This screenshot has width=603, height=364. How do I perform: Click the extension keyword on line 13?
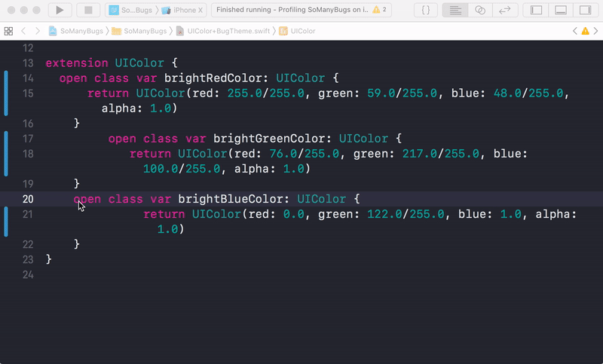(x=77, y=63)
